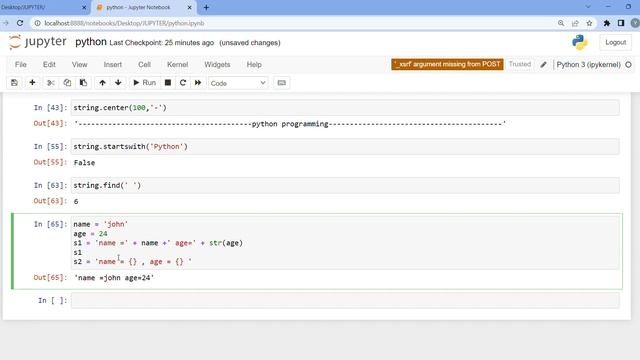Toggle the browser side panel icon
640x360 pixels.
tap(621, 23)
